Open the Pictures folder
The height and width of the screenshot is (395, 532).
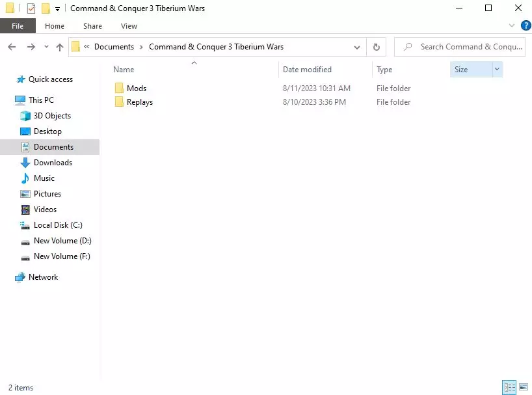click(47, 194)
